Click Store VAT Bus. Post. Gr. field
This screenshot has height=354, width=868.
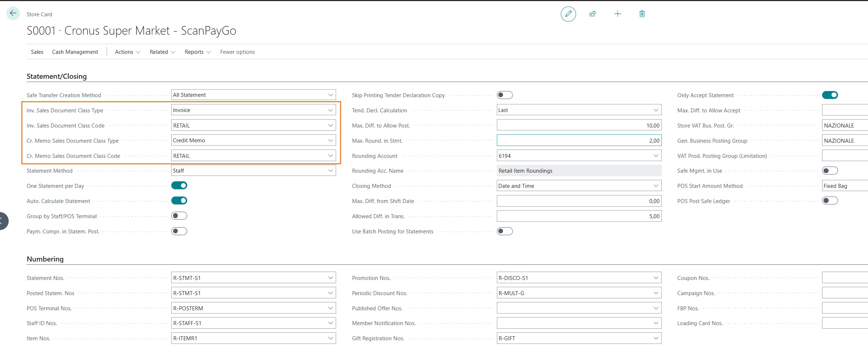845,125
